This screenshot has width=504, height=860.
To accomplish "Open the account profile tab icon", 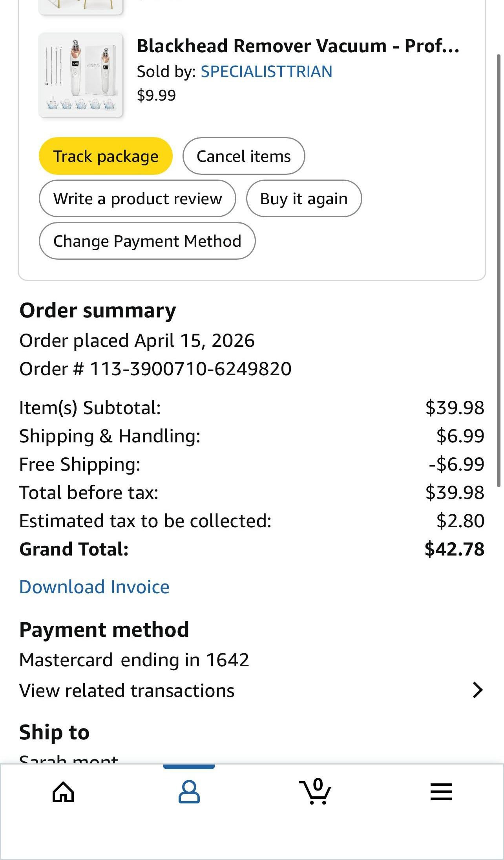I will tap(189, 792).
